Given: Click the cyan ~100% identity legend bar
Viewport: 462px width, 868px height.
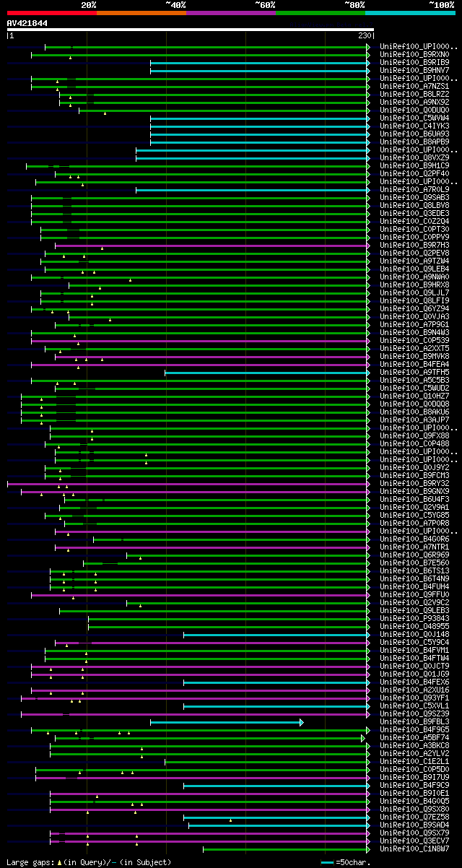Looking at the screenshot, I should (410, 13).
